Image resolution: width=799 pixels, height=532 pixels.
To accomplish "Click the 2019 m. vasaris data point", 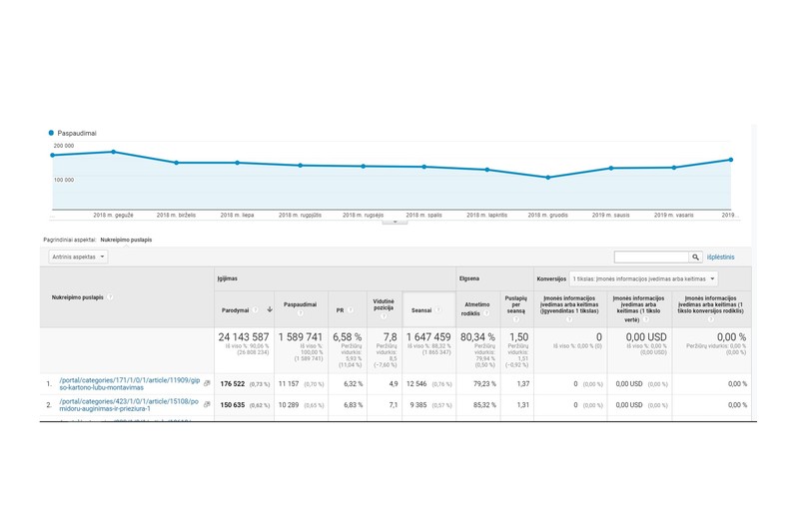I will pos(674,168).
